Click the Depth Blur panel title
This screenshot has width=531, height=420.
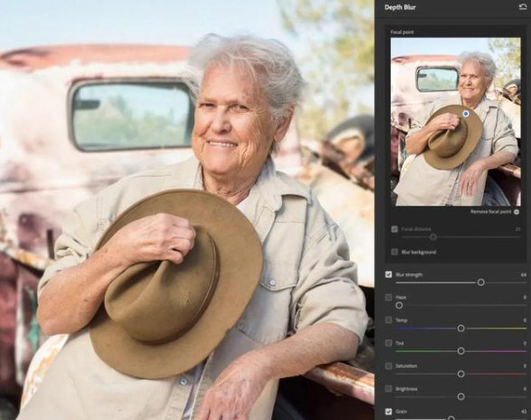400,7
